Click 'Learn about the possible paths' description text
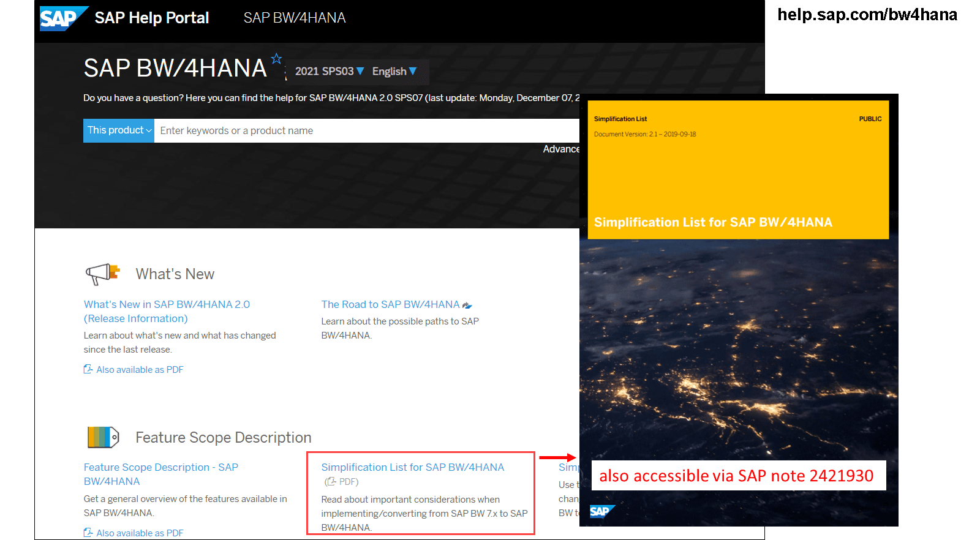 point(400,328)
